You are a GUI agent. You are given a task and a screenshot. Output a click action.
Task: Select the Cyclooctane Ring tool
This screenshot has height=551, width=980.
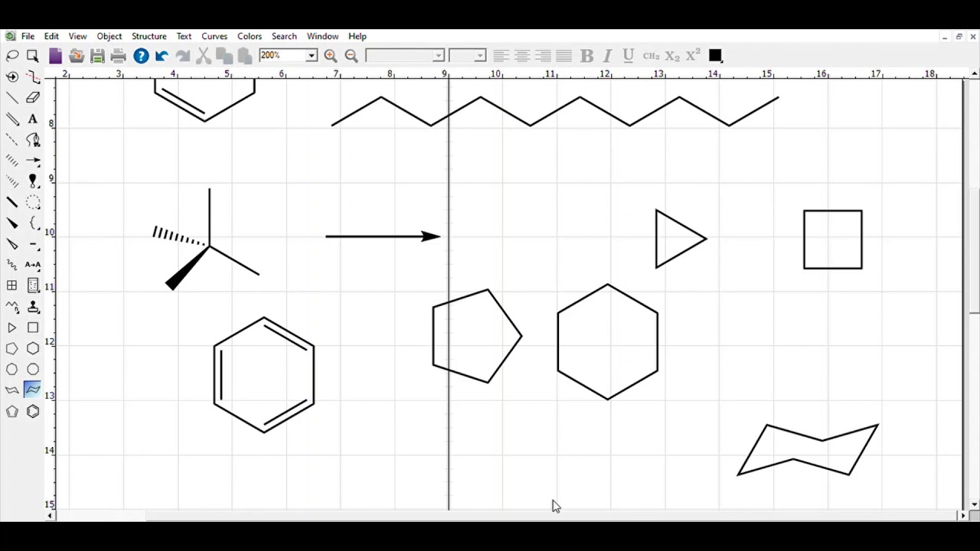click(33, 370)
